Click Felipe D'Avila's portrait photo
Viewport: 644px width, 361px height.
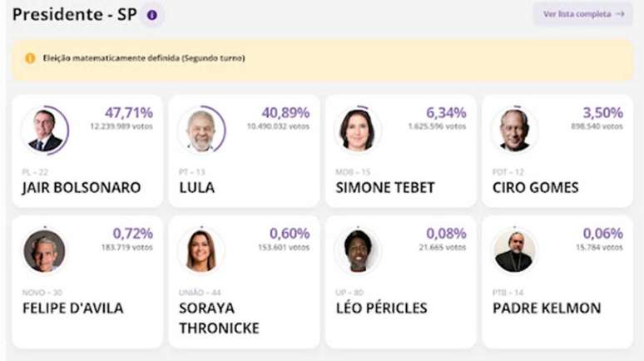45,251
